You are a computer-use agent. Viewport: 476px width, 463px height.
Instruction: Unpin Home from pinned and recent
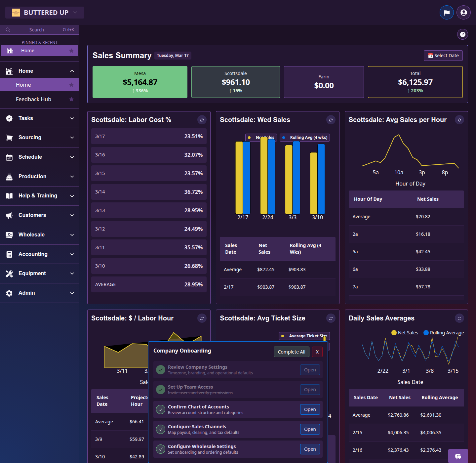pos(71,50)
